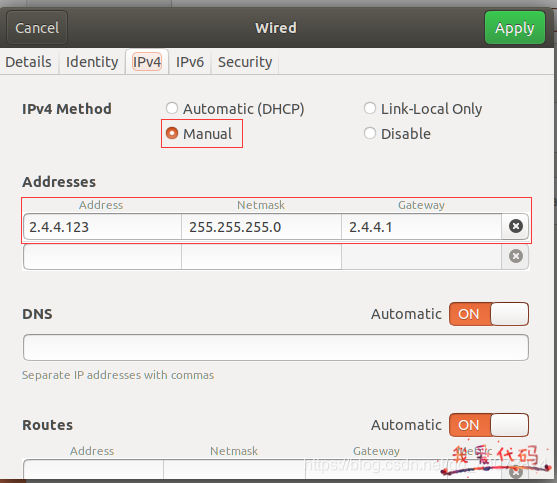This screenshot has height=483, width=557.
Task: Choose Automatic (DHCP) method
Action: point(235,108)
